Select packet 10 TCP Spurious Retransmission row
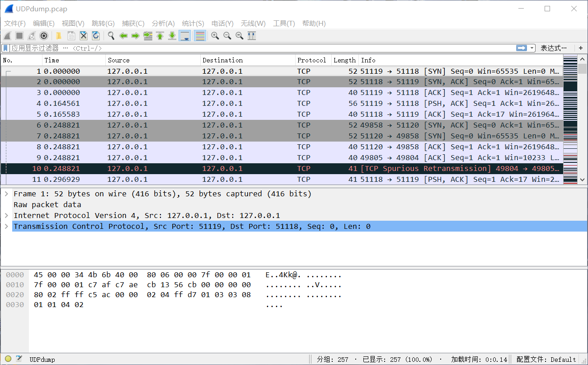 pyautogui.click(x=282, y=168)
